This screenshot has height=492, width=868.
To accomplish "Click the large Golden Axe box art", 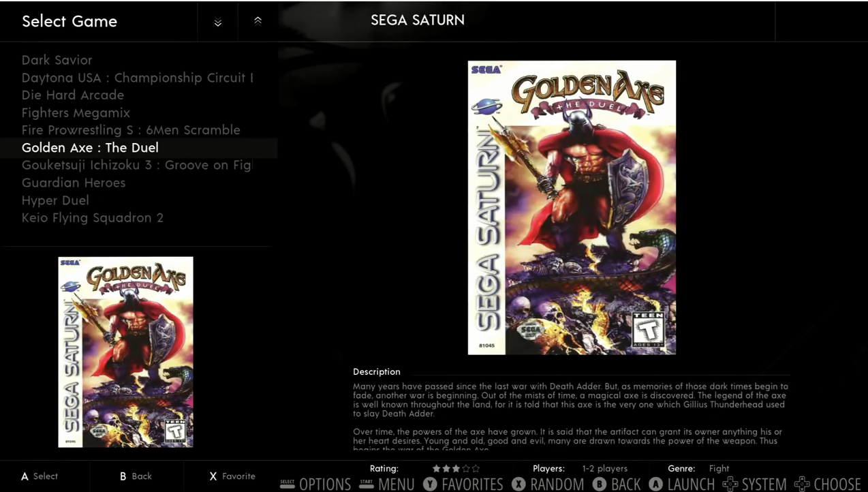I will [572, 207].
